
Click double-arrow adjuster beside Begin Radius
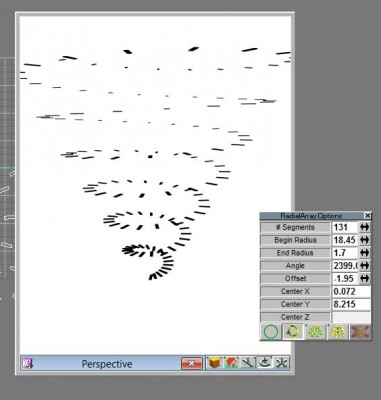click(365, 240)
